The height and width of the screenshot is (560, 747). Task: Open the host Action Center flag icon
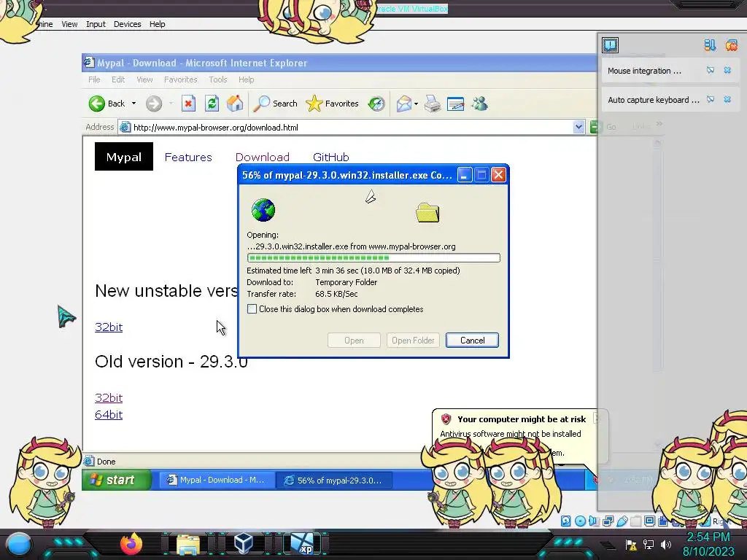click(631, 545)
